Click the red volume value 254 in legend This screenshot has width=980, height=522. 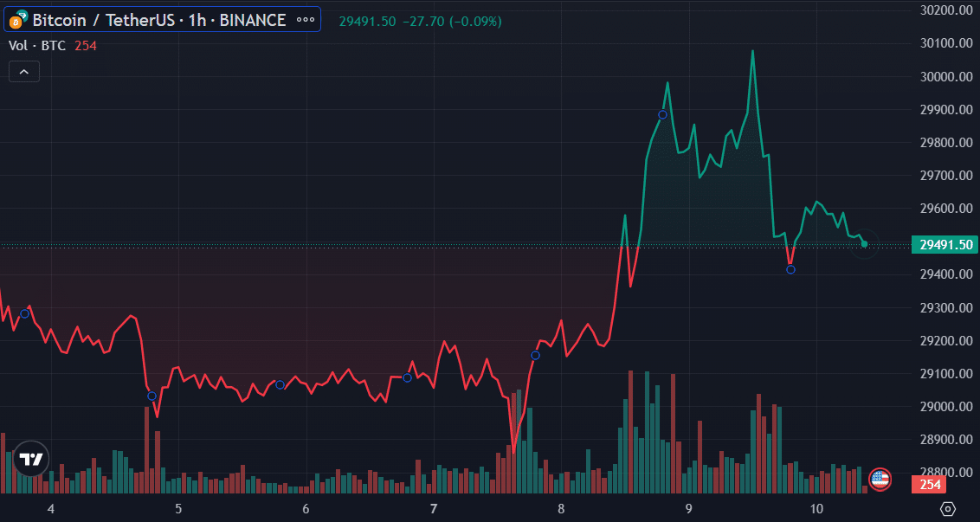[86, 46]
